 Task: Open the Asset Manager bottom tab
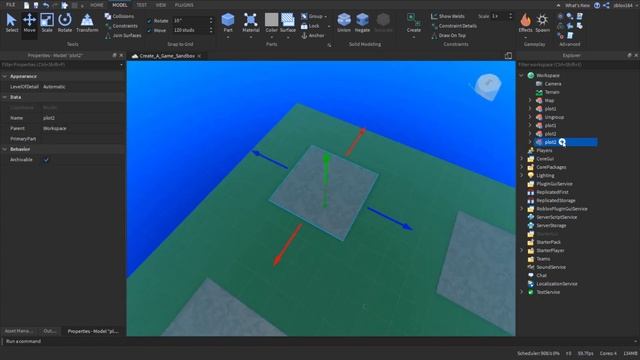tap(18, 331)
